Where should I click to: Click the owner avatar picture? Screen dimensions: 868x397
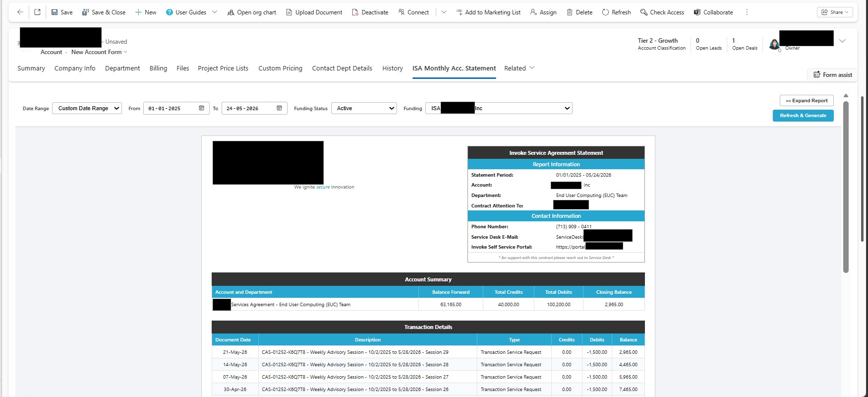click(x=774, y=45)
